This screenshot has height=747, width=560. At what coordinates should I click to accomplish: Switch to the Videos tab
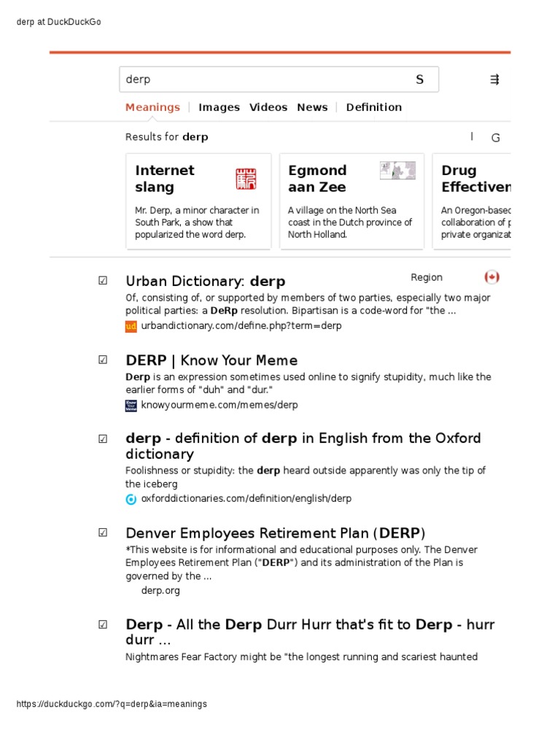click(x=268, y=107)
